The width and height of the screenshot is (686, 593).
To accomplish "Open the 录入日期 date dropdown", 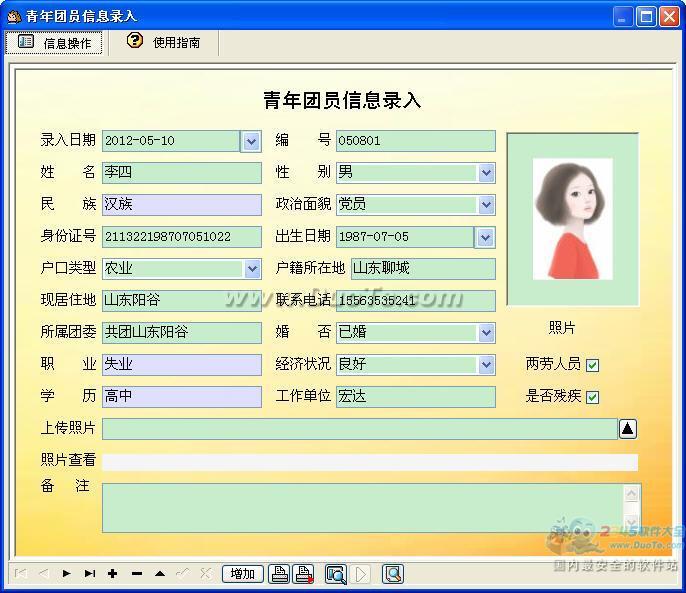I will pos(251,141).
